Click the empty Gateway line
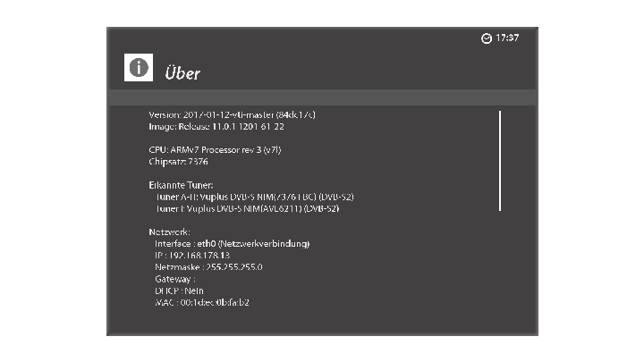Viewport: 644px width, 362px height. 175,279
